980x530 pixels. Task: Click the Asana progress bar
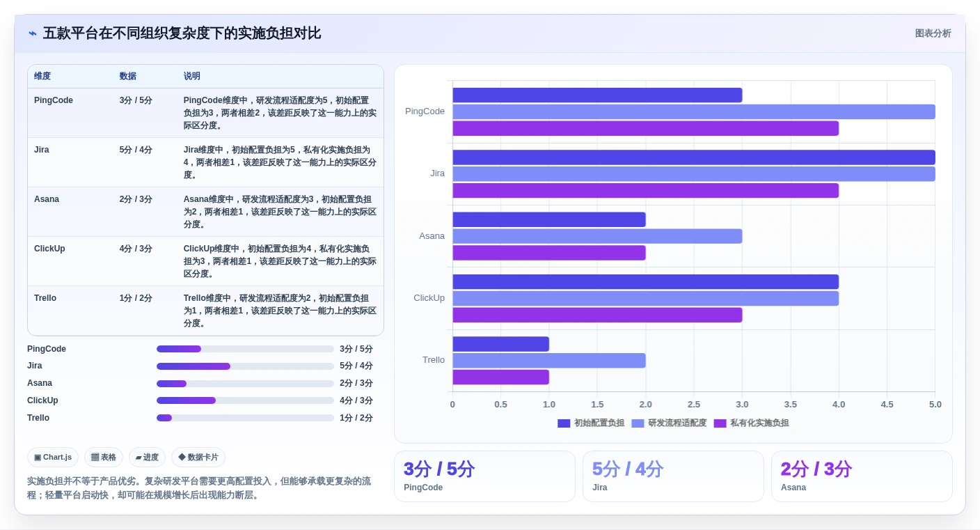tap(245, 384)
